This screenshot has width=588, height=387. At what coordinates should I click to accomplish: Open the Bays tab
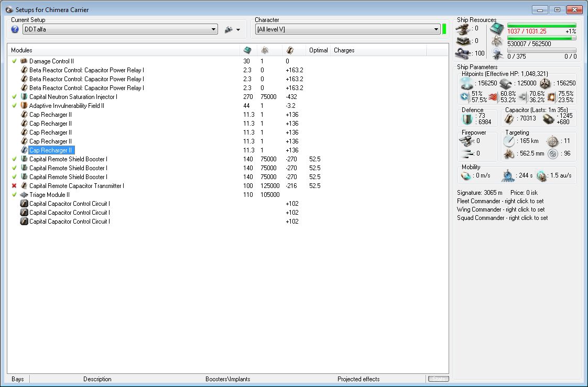point(18,379)
